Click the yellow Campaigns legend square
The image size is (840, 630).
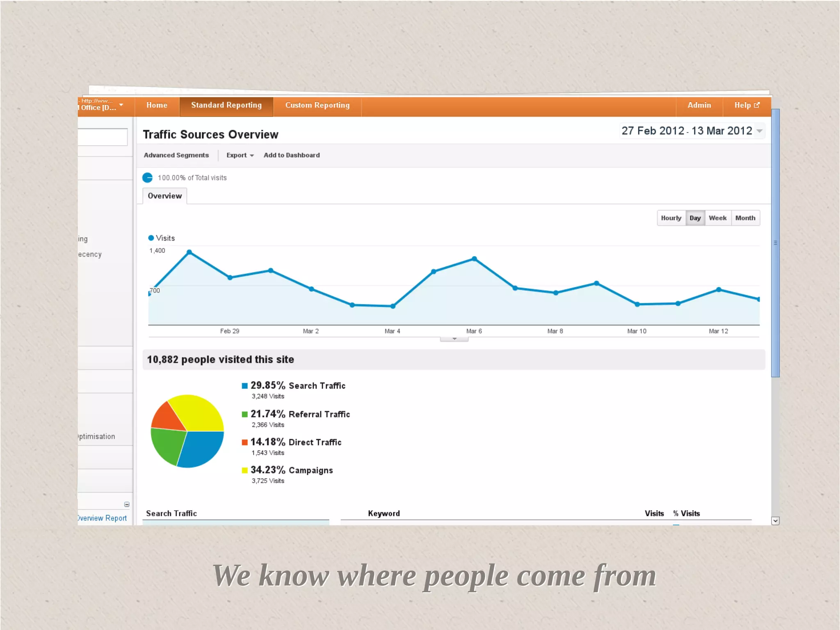tap(244, 470)
